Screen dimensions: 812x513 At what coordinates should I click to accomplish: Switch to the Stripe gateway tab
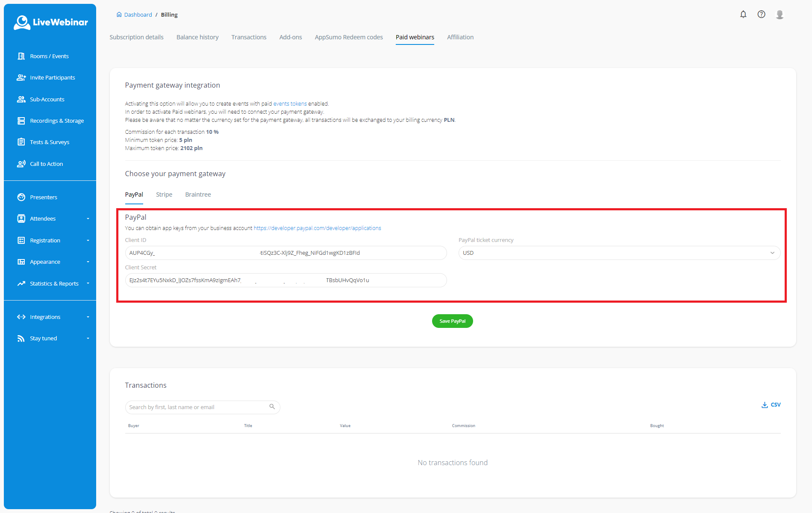pos(164,195)
